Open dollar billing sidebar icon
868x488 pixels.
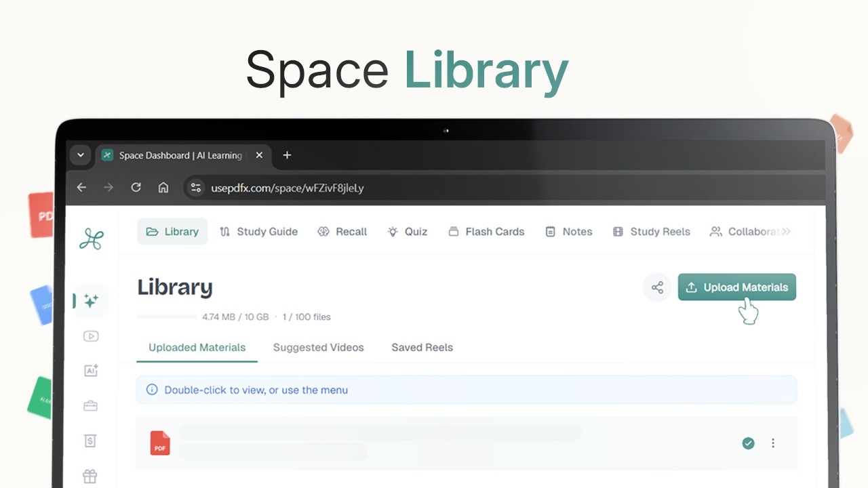(90, 441)
